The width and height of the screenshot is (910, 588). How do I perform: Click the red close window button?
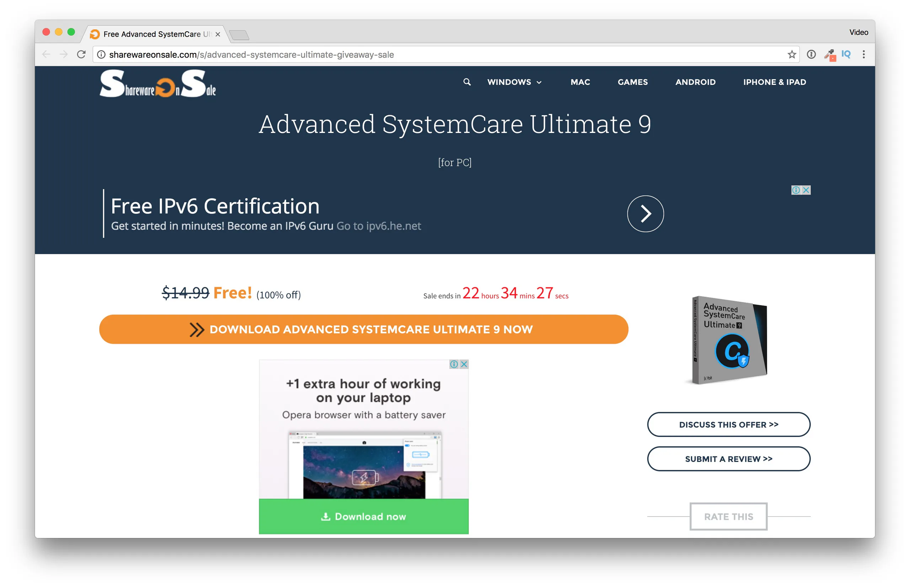pyautogui.click(x=46, y=32)
